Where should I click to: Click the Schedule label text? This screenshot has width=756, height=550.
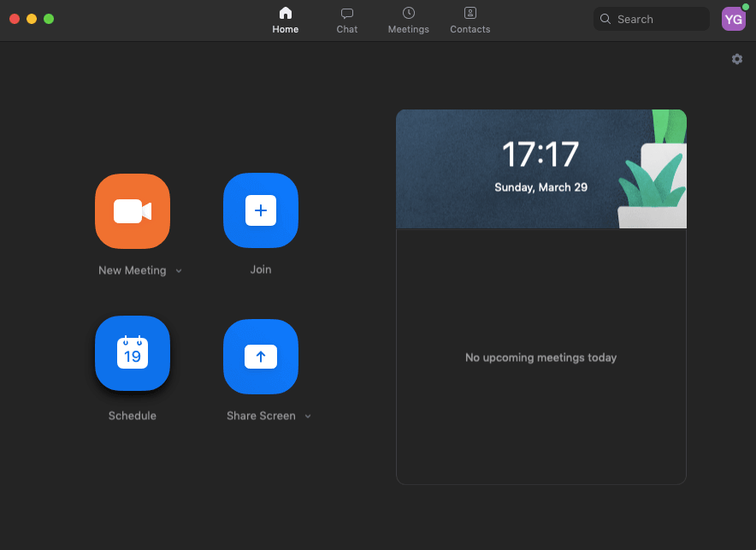133,416
